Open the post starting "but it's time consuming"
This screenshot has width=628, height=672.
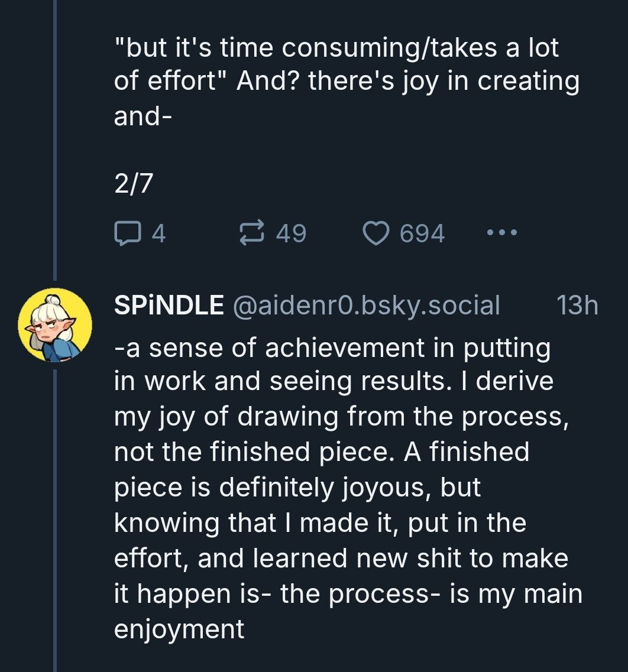pos(336,48)
